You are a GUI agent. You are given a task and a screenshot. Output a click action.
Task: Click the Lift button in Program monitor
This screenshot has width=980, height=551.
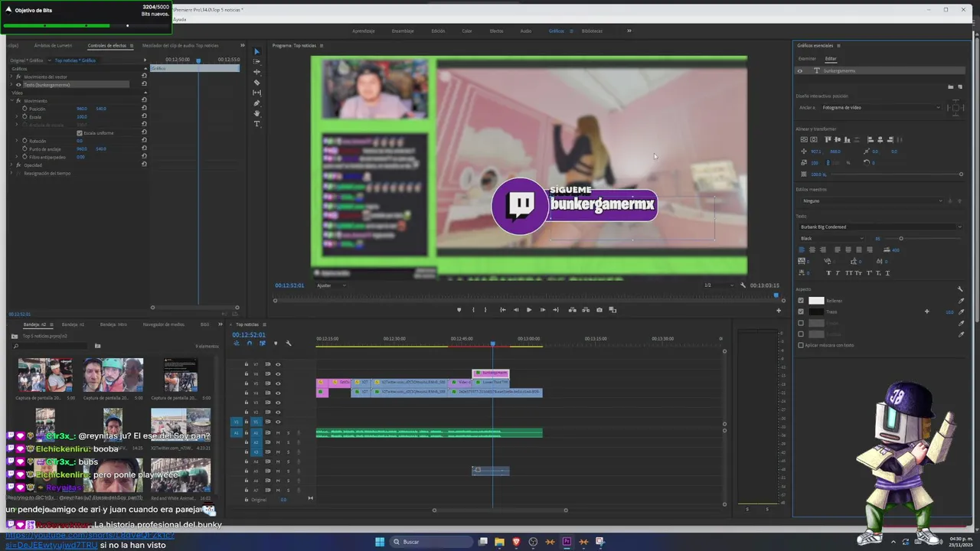pyautogui.click(x=572, y=310)
